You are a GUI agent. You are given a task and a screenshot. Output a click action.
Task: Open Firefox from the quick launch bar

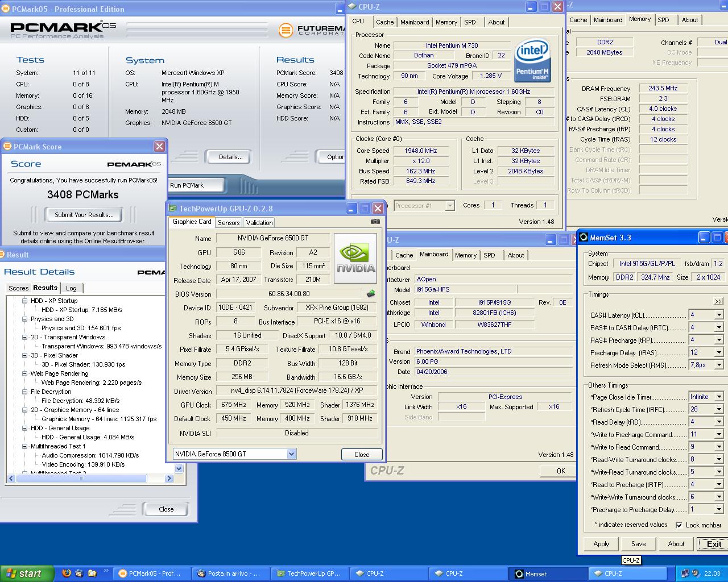tap(67, 573)
